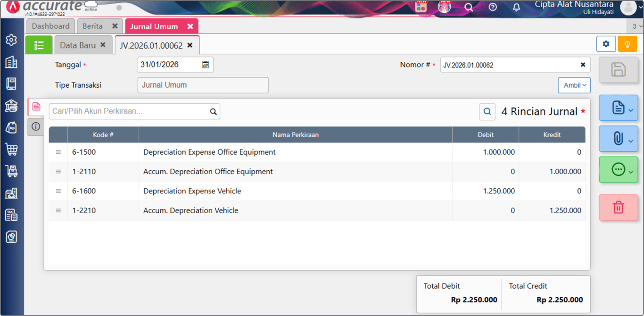Click account code 1-2210
This screenshot has height=316, width=644.
click(84, 211)
